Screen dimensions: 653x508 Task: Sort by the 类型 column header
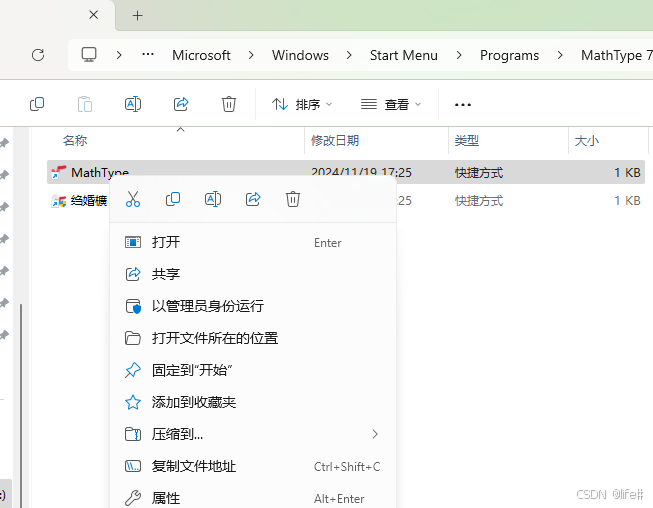(467, 141)
